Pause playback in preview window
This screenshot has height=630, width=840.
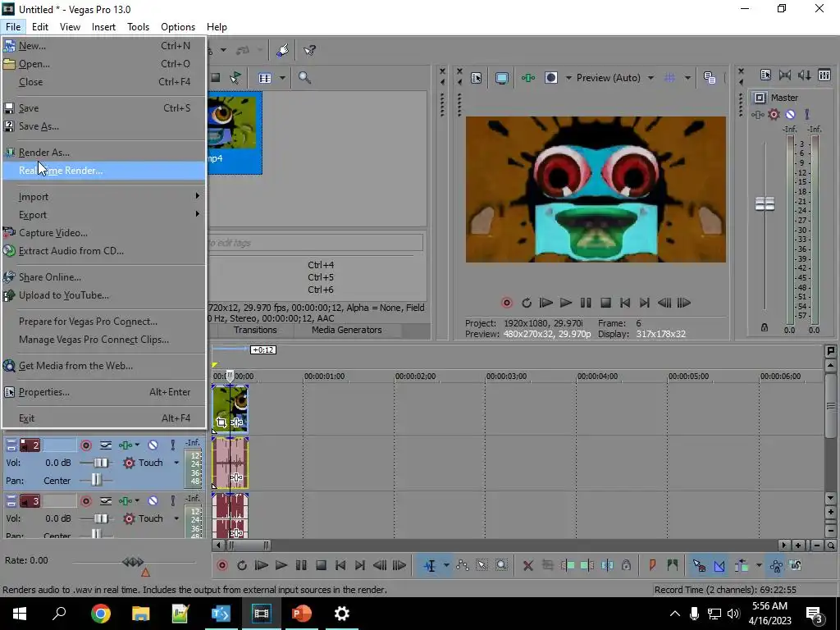tap(586, 303)
